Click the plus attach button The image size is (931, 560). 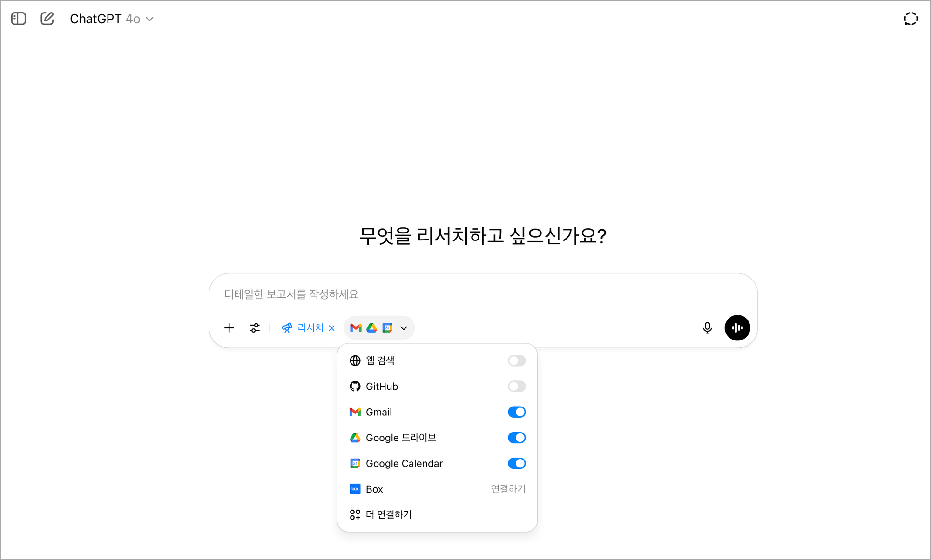point(229,328)
